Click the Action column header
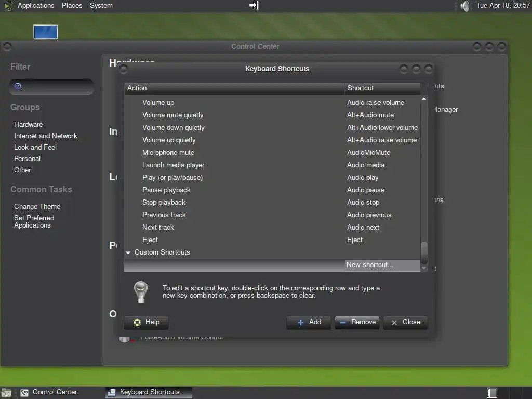 [234, 88]
